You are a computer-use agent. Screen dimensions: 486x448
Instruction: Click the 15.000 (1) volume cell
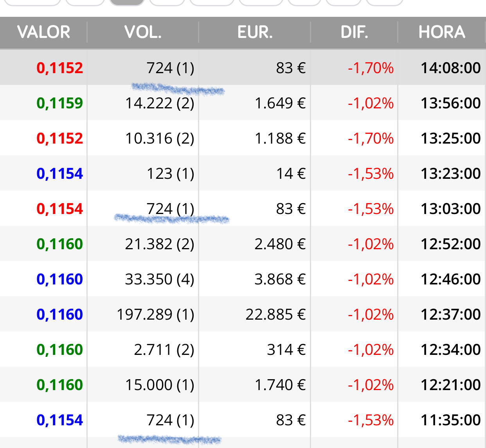pyautogui.click(x=160, y=385)
